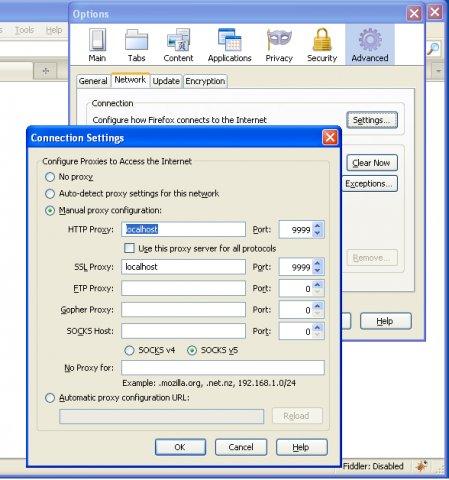Increase Gopher Proxy port with up arrow
Screen dimensions: 449x480
coord(318,306)
